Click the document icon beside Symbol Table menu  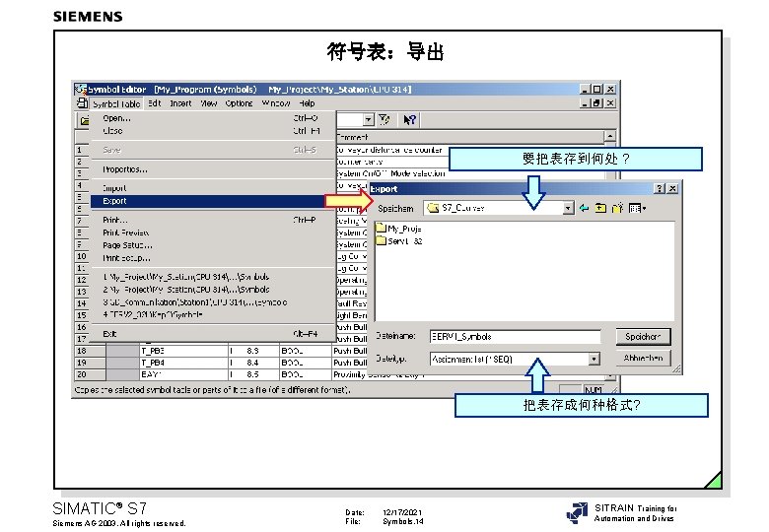click(82, 103)
